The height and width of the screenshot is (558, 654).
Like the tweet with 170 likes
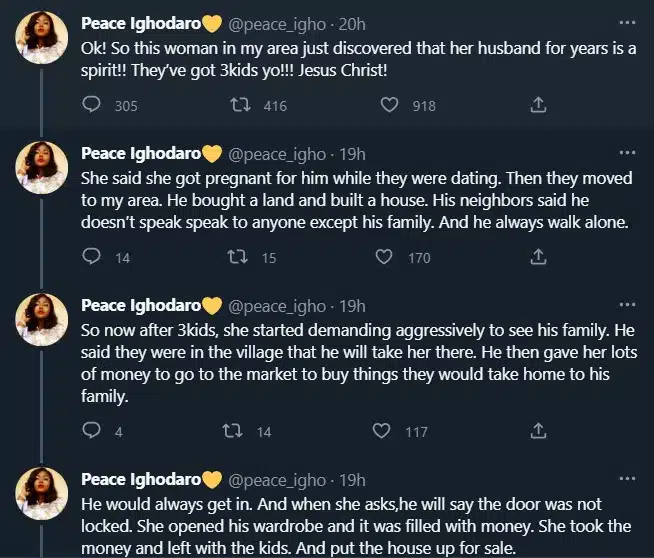coord(381,257)
